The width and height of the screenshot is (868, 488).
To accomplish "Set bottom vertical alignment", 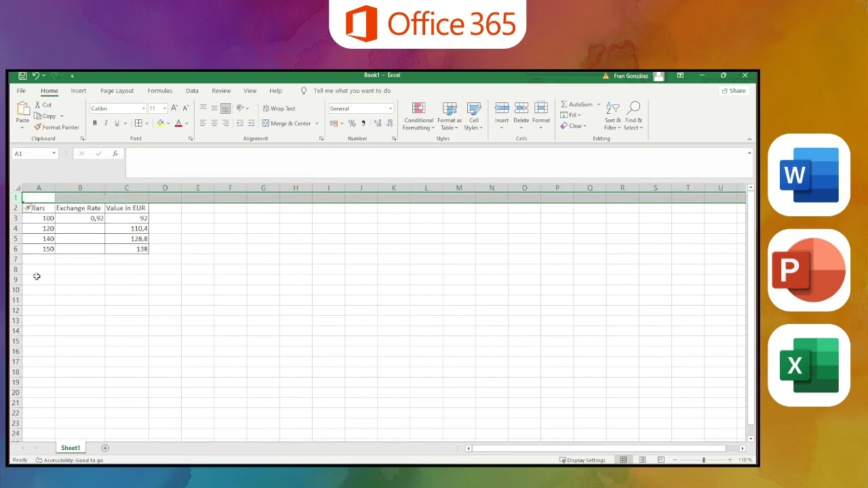I will point(225,108).
